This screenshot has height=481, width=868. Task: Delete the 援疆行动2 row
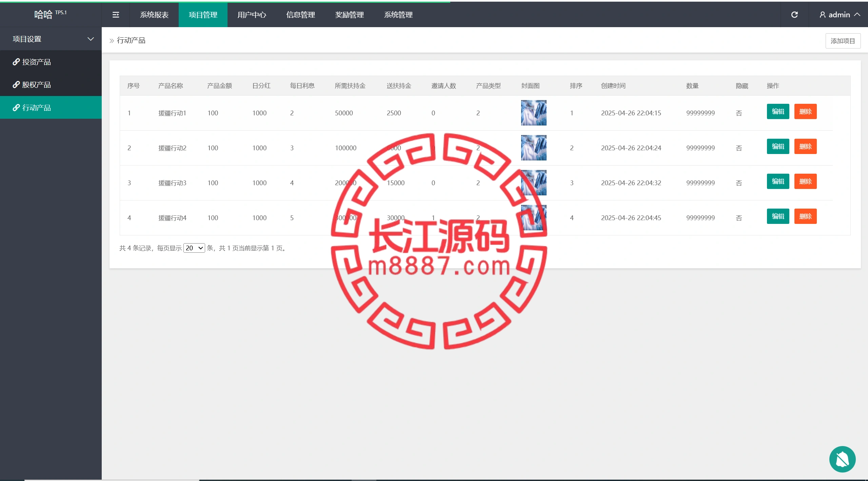click(805, 146)
